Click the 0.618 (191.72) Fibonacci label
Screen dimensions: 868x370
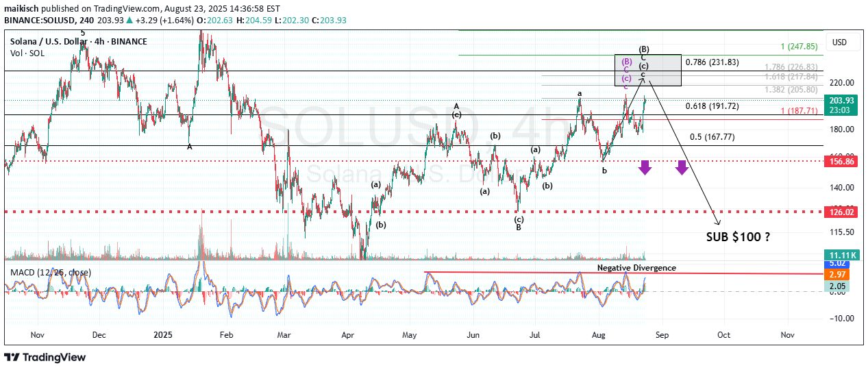tap(712, 106)
